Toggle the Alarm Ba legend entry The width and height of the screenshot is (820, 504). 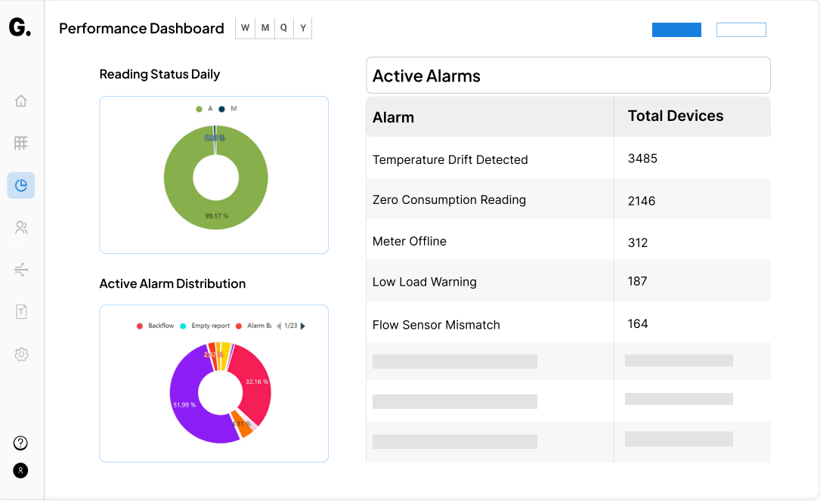254,326
